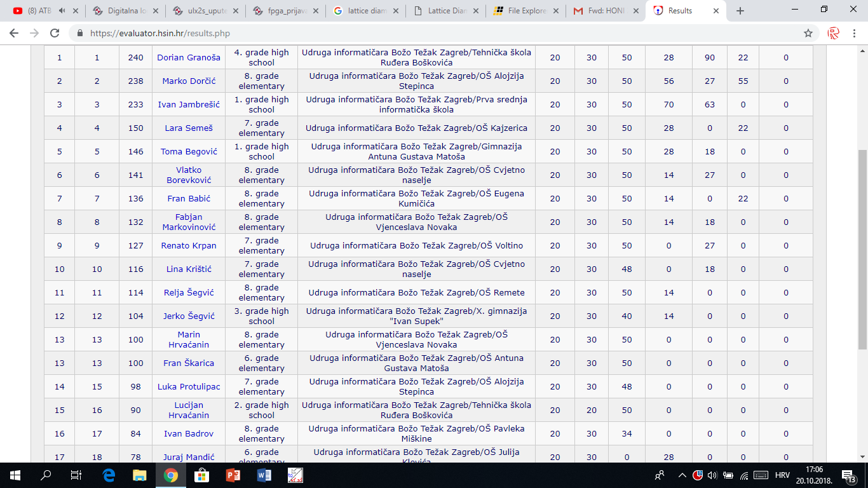Open the Windows notification center

coord(847,475)
